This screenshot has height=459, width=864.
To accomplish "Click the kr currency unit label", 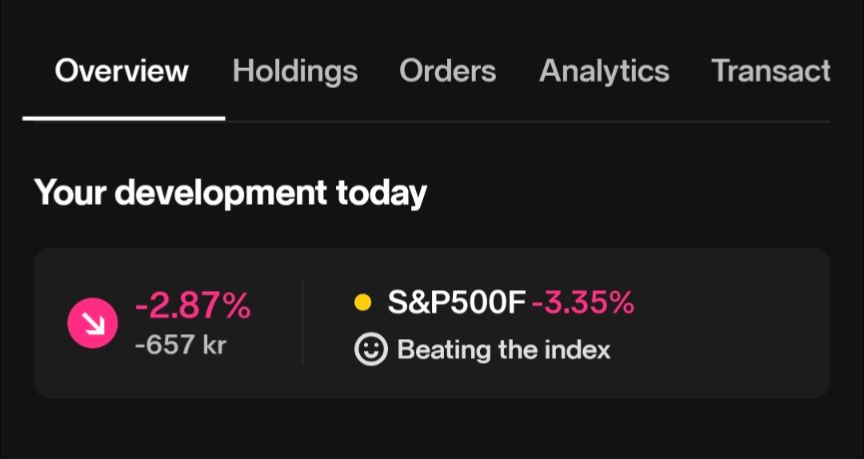I will (214, 345).
